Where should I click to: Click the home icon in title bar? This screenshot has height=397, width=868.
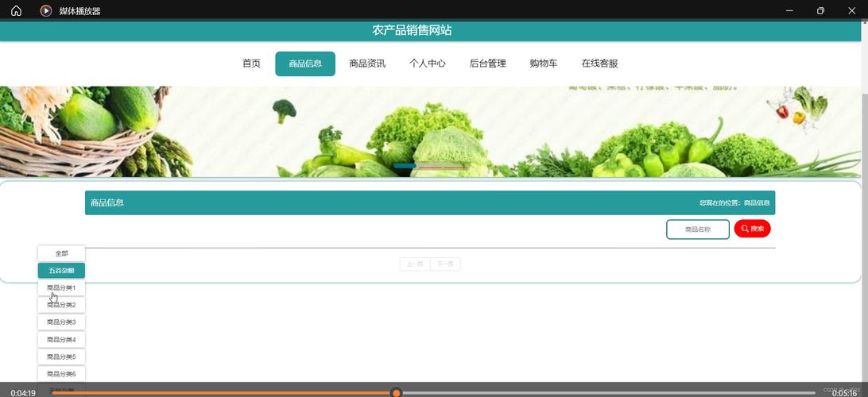[16, 10]
